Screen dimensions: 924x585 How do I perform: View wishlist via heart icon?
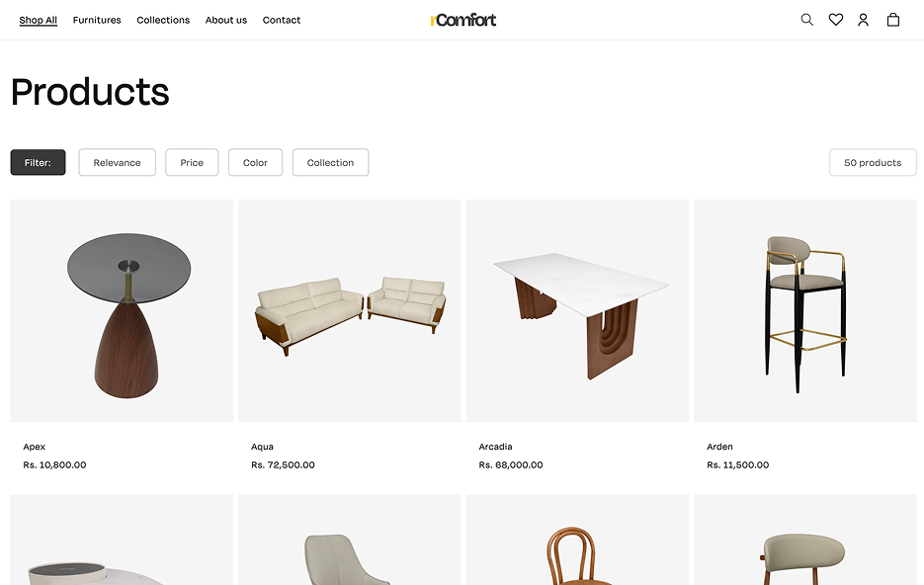(x=836, y=20)
